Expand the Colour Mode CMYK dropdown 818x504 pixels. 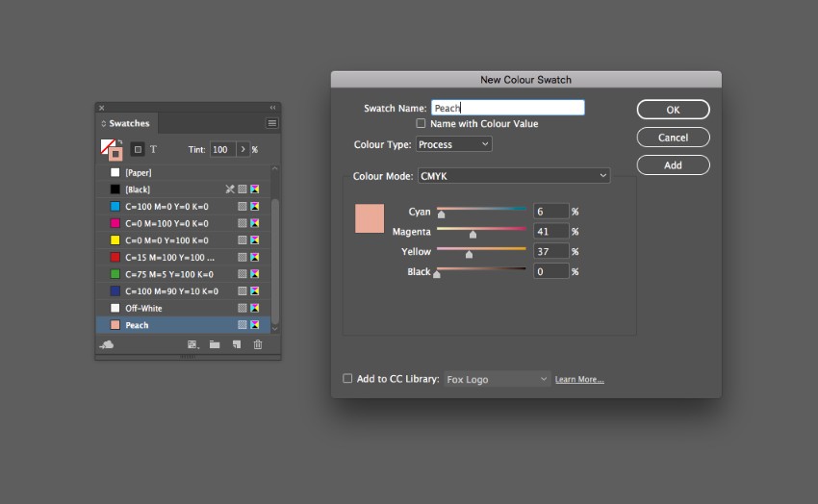(x=514, y=176)
